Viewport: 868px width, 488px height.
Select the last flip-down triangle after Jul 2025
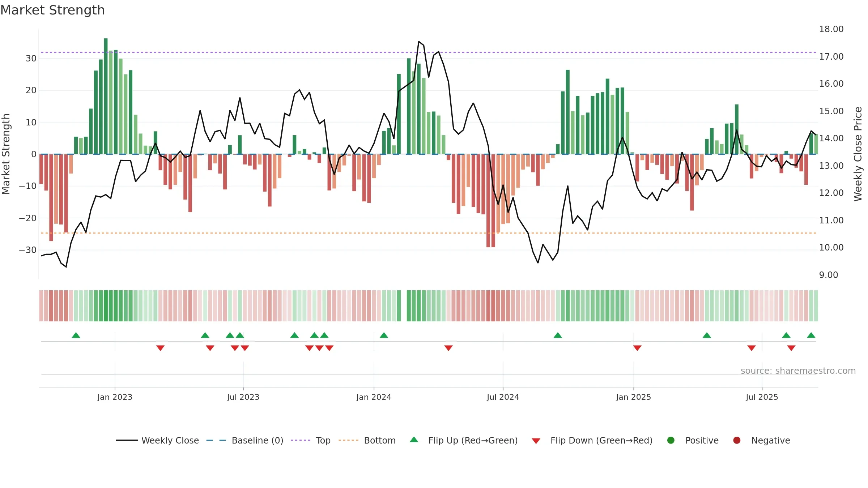tap(791, 348)
